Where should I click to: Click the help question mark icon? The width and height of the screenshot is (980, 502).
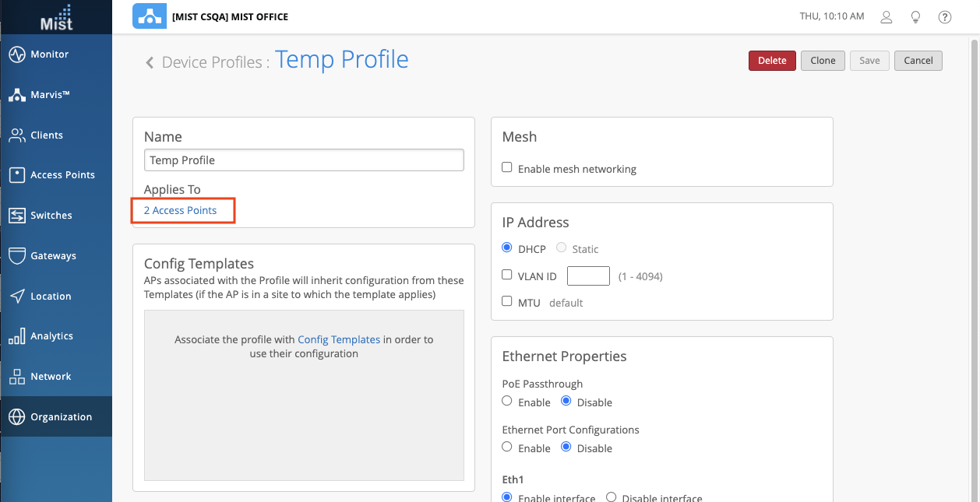[x=945, y=16]
